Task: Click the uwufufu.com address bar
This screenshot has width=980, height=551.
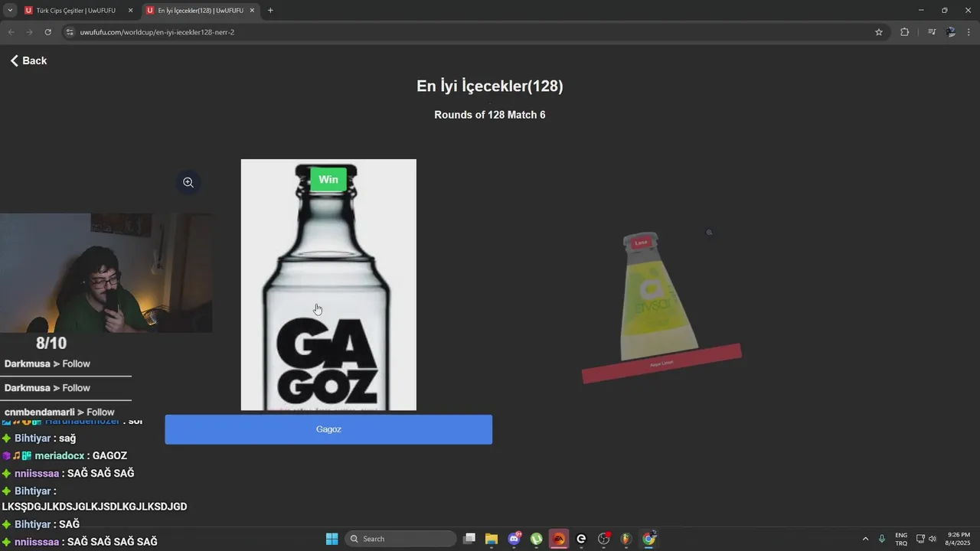Action: coord(475,32)
